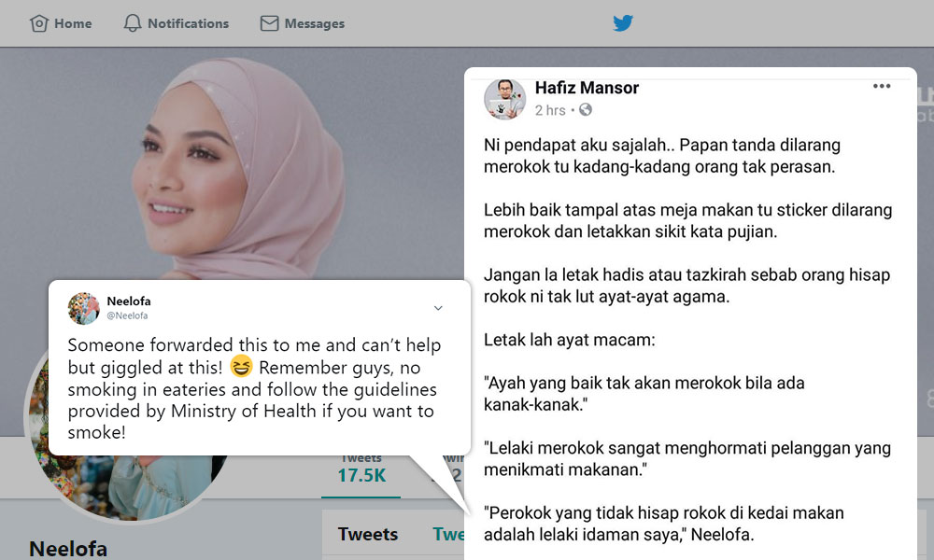Click the @Neelofa handle in tweet
This screenshot has width=934, height=560.
click(127, 315)
